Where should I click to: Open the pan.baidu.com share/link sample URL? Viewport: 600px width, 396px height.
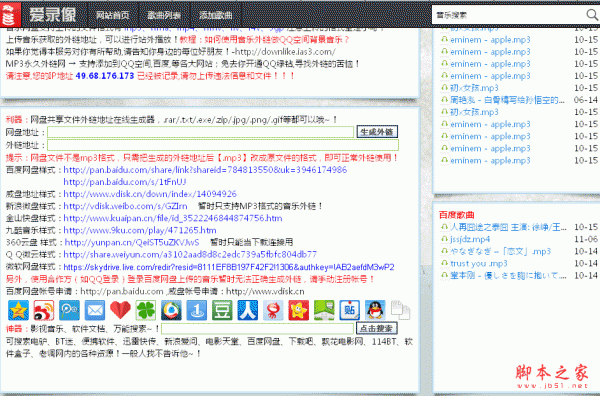[205, 170]
